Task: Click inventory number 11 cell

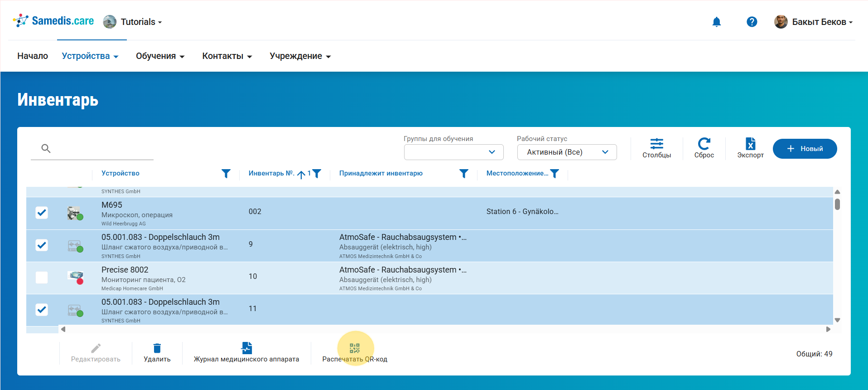Action: pyautogui.click(x=252, y=308)
